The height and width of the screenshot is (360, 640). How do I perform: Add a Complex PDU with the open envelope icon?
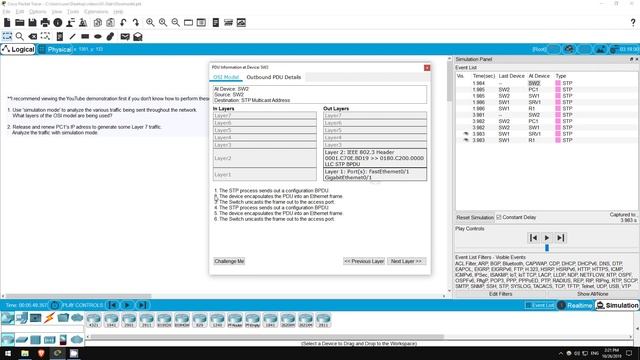pos(138,37)
